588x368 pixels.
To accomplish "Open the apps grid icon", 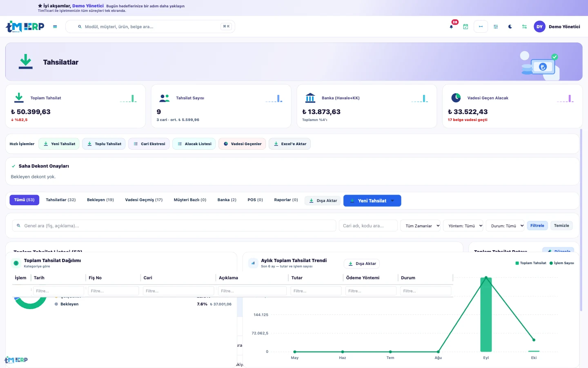I will [x=496, y=27].
